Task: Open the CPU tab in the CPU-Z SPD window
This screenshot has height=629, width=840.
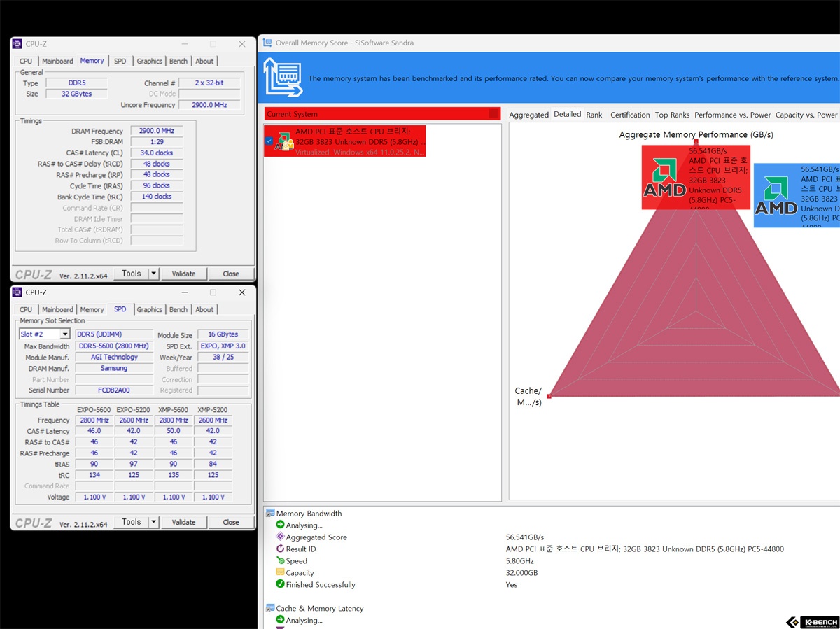Action: (26, 309)
